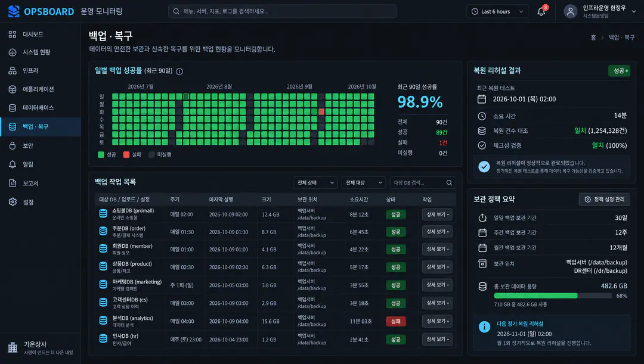Viewport: 644px width, 364px height.
Task: Go to 시스템 현황 in the sidebar
Action: pyautogui.click(x=41, y=52)
